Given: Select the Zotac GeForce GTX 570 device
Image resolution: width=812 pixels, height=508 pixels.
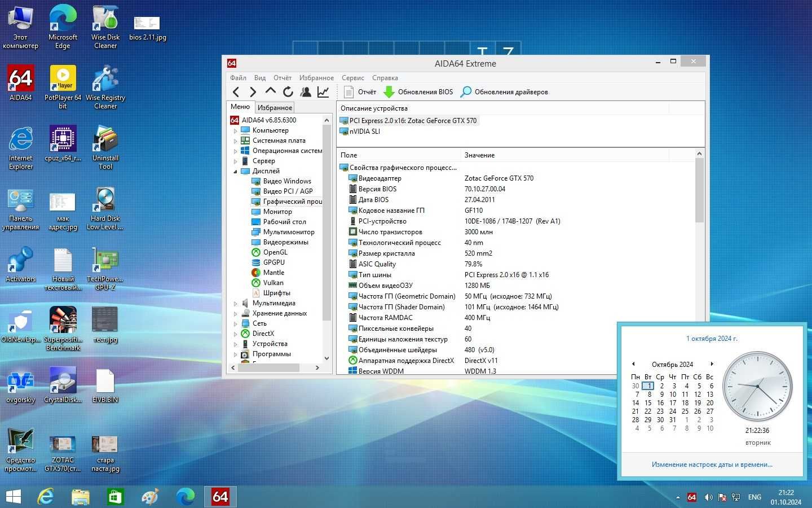Looking at the screenshot, I should click(x=409, y=120).
